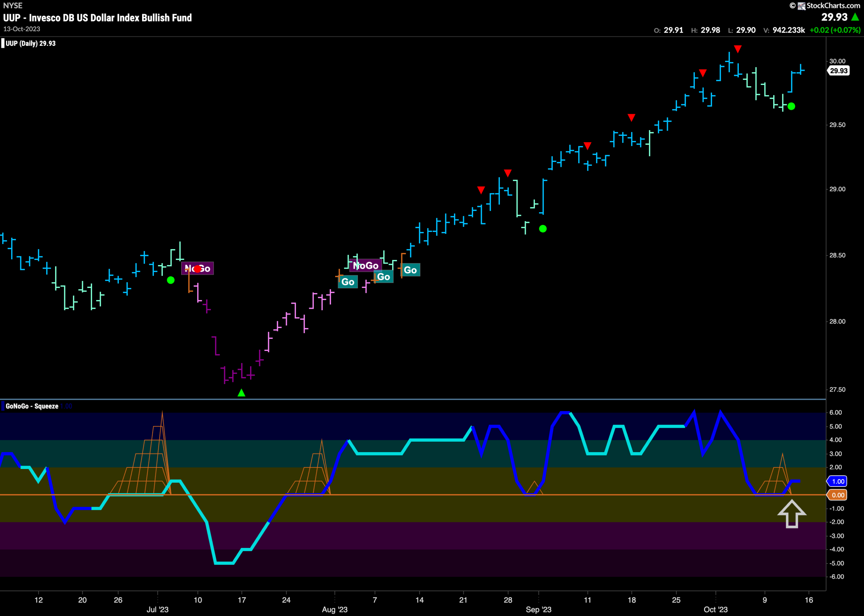This screenshot has width=864, height=616.
Task: Click the green up arrow beside price 29.93
Action: click(x=855, y=17)
